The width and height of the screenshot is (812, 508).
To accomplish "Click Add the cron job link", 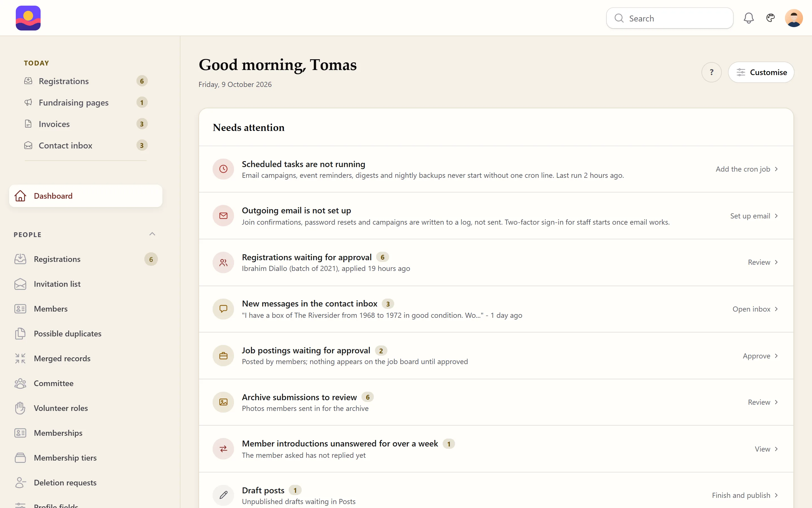I will click(x=747, y=169).
